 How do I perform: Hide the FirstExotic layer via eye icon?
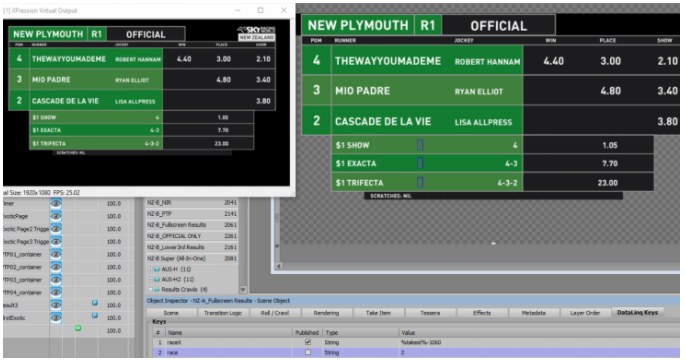(56, 318)
